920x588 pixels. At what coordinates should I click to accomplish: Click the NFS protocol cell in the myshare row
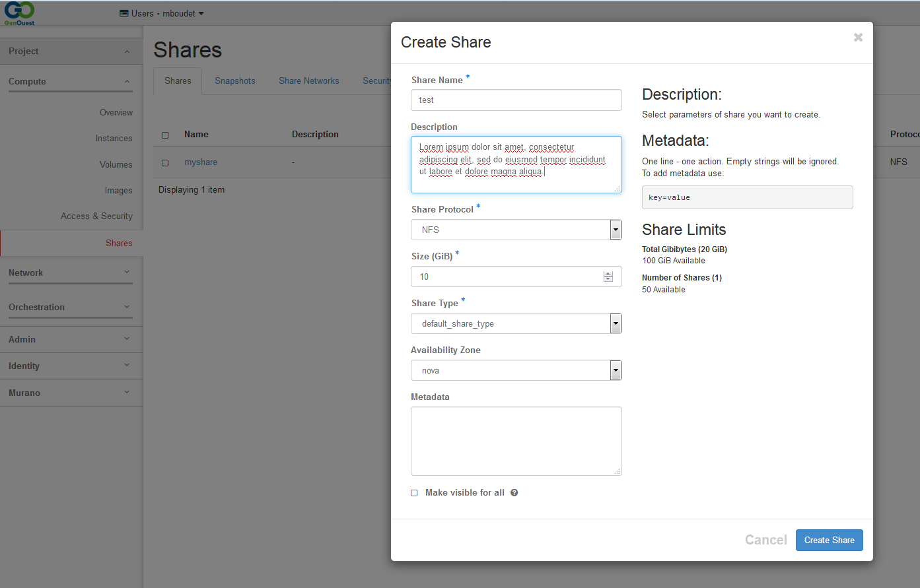pos(898,162)
